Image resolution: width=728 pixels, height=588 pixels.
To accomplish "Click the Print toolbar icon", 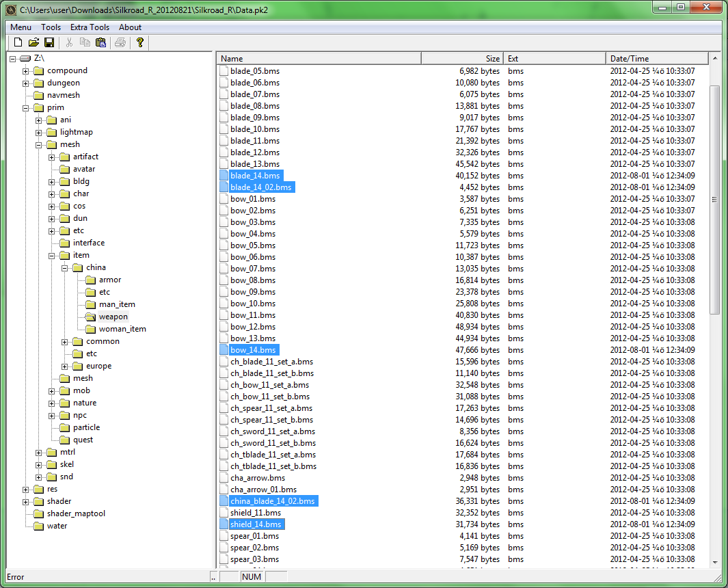I will (120, 42).
